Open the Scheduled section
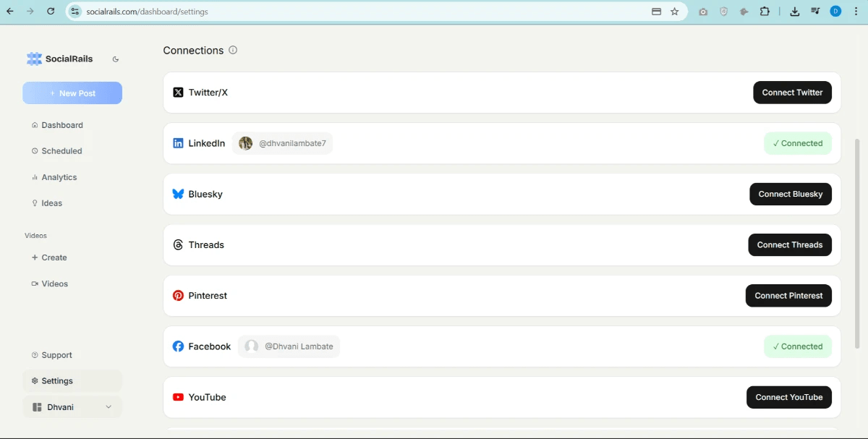 pyautogui.click(x=62, y=150)
